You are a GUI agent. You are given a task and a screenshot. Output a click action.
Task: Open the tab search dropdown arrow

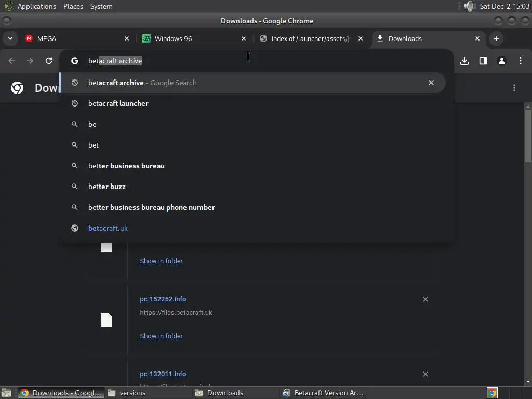(10, 38)
